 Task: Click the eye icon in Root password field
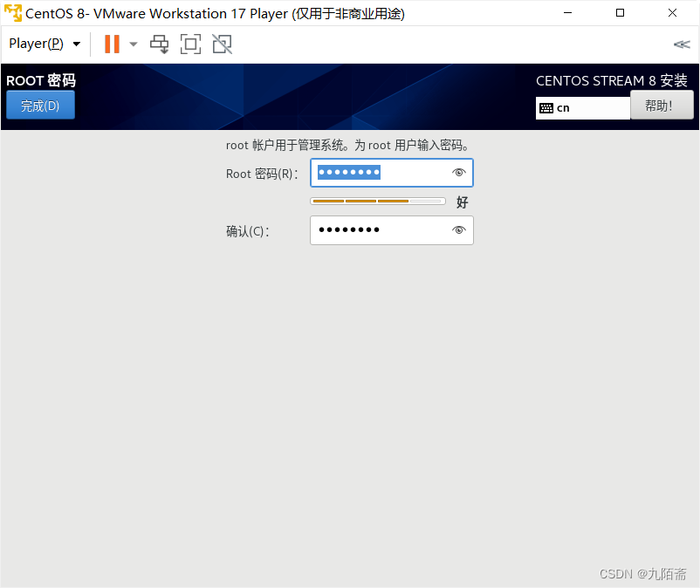[458, 173]
